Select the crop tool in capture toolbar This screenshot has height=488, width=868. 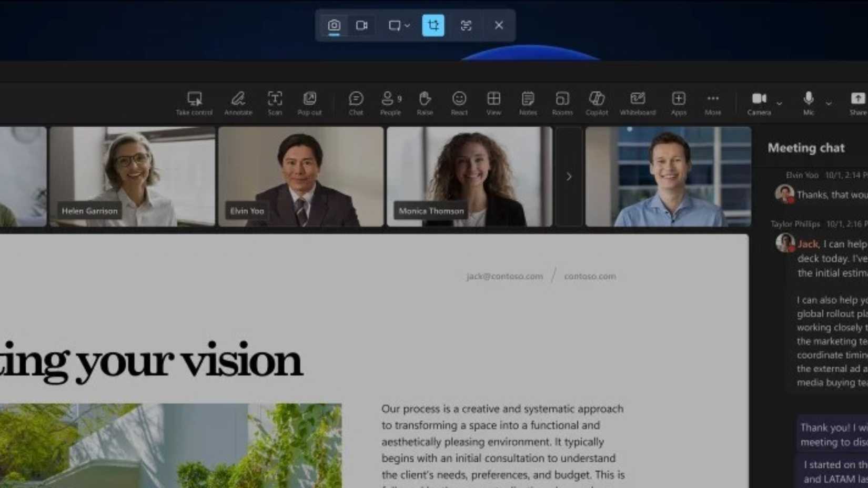click(433, 25)
